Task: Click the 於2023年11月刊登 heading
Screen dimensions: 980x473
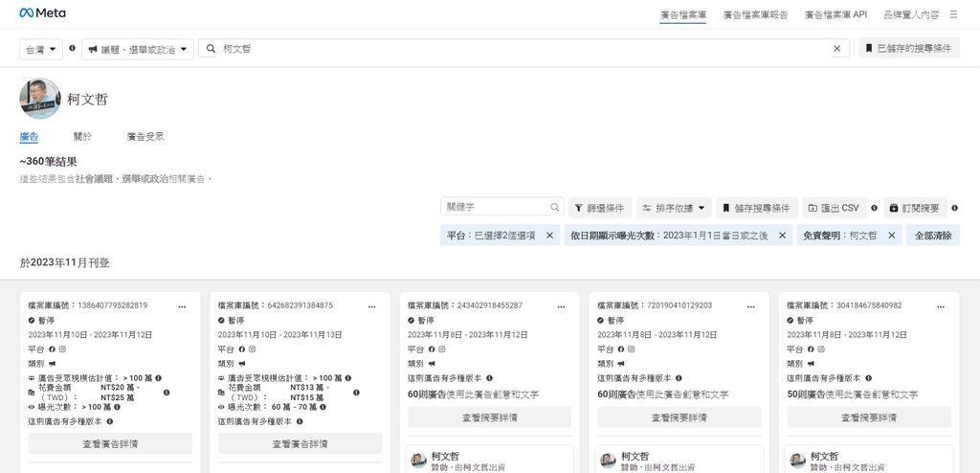Action: 64,262
